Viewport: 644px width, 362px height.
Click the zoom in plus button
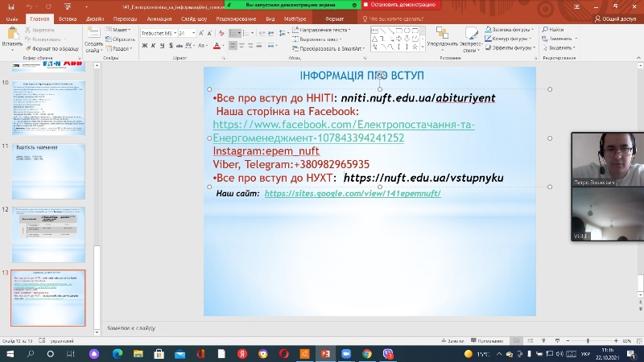tap(616, 340)
